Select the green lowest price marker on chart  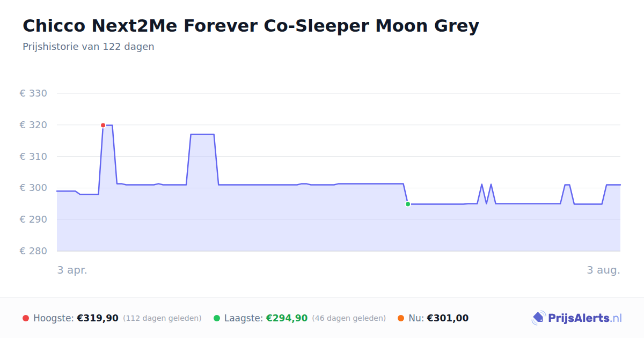[x=408, y=204]
